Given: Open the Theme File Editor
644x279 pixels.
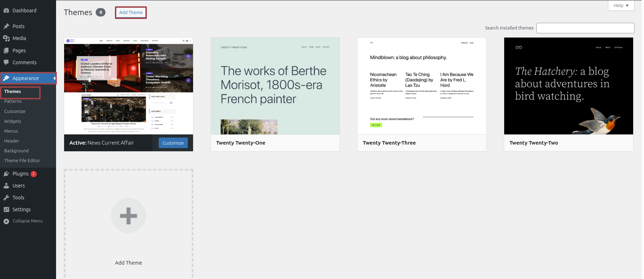Looking at the screenshot, I should tap(22, 160).
